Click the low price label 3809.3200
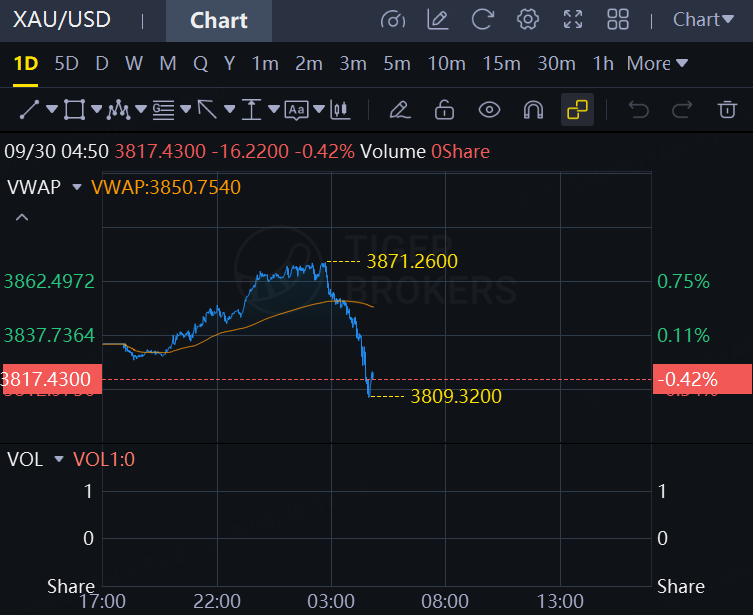Image resolution: width=753 pixels, height=615 pixels. pyautogui.click(x=456, y=397)
